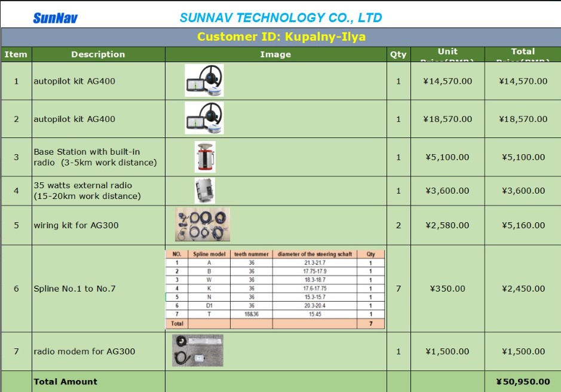The width and height of the screenshot is (561, 392).
Task: Click the Total Amount label cell
Action: pos(66,381)
